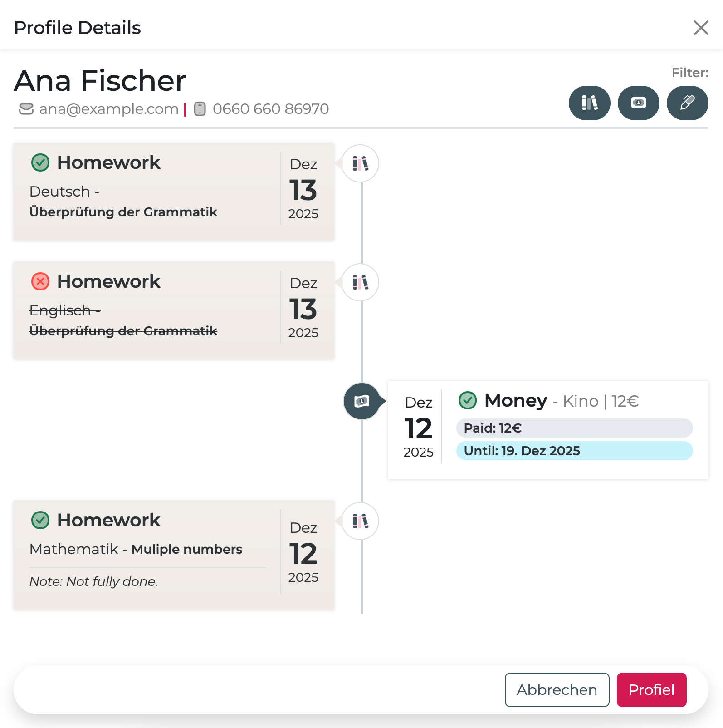Click the books marker beside Deutsch homework
The height and width of the screenshot is (728, 723).
[361, 163]
